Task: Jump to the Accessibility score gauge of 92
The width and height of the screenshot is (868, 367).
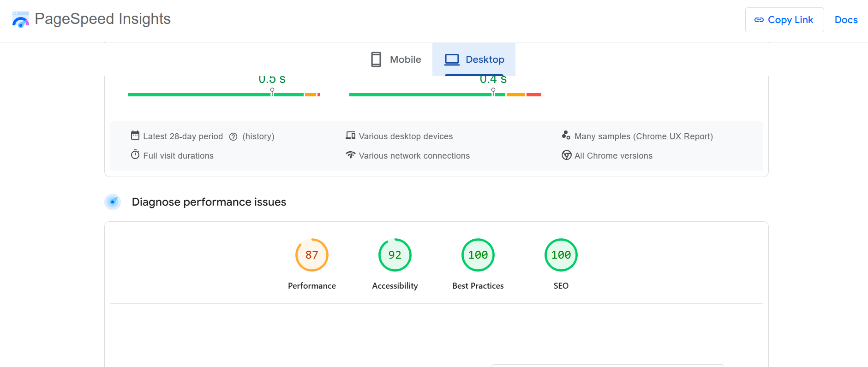Action: tap(395, 255)
